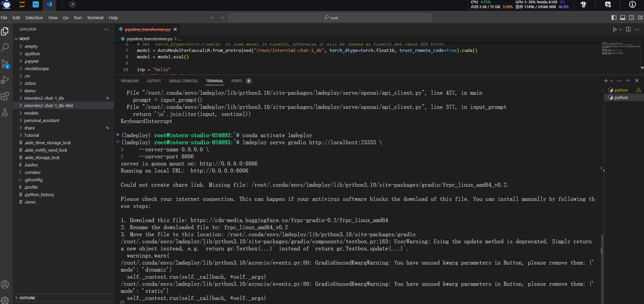Go forward with the right navigation arrow
Viewport: 644px width, 304px height.
[x=222, y=18]
